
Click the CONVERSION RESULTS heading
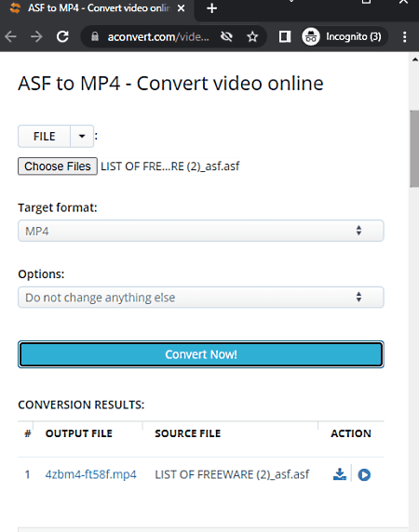tap(81, 405)
